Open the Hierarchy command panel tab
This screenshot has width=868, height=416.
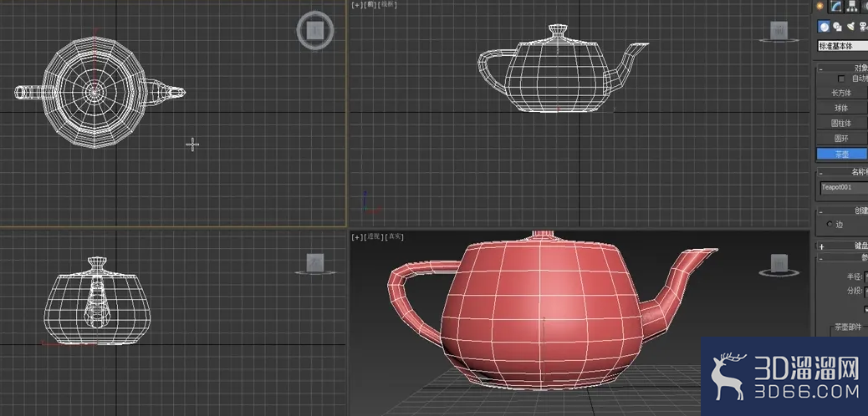852,6
